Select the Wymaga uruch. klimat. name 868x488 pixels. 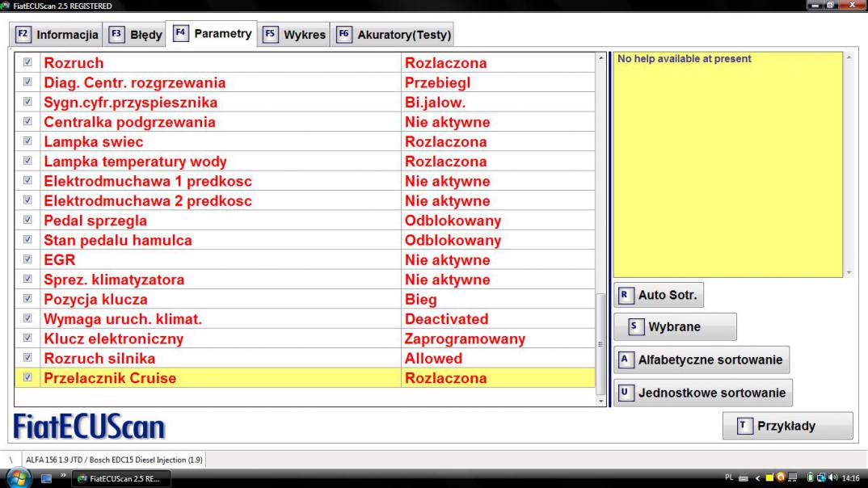click(123, 319)
